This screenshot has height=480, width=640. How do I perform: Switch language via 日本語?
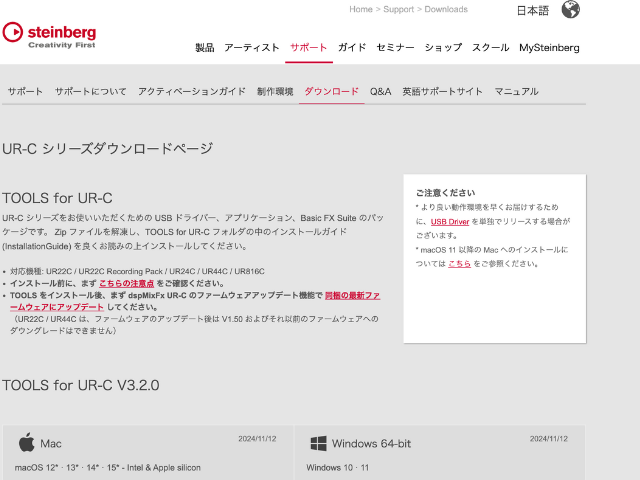(533, 10)
